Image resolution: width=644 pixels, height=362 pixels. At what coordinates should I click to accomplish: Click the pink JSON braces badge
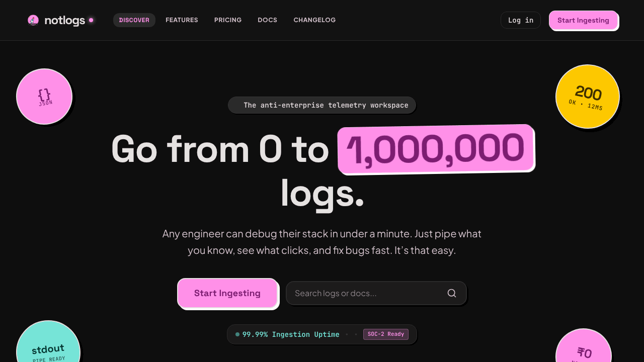(44, 97)
